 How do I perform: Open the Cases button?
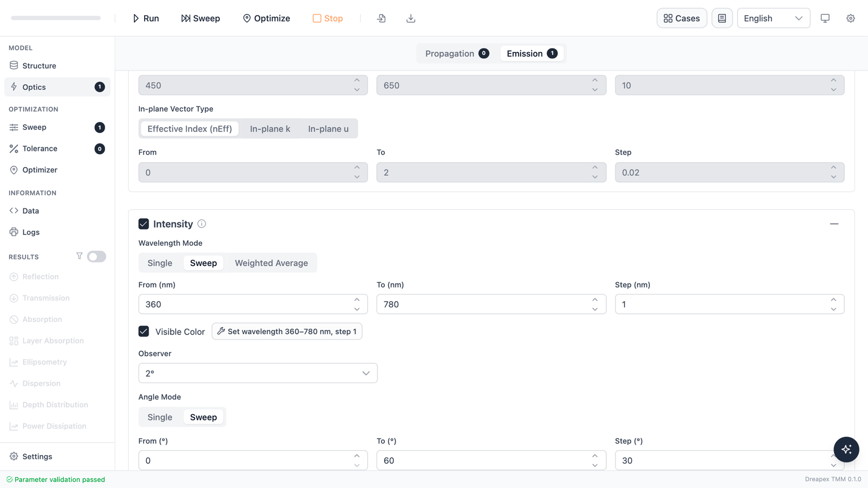(x=682, y=18)
